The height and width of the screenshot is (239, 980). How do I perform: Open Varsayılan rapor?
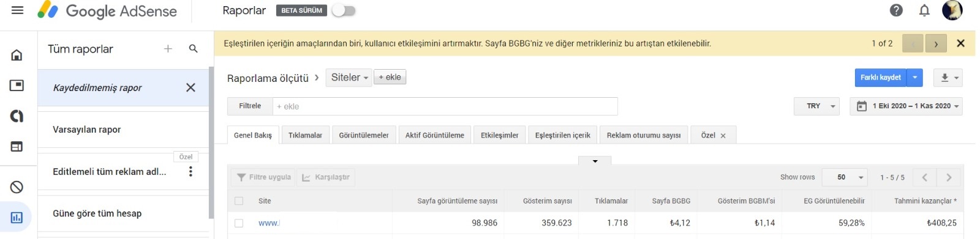click(123, 130)
